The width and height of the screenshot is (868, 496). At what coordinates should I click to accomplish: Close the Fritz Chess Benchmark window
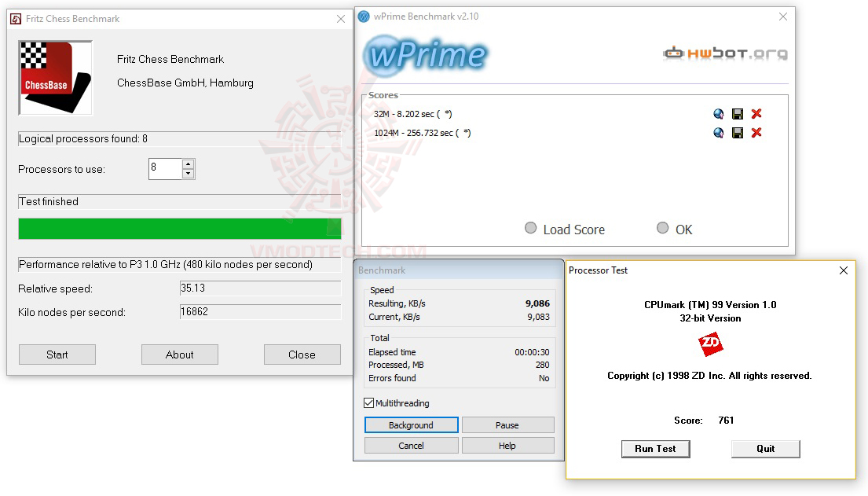click(340, 19)
